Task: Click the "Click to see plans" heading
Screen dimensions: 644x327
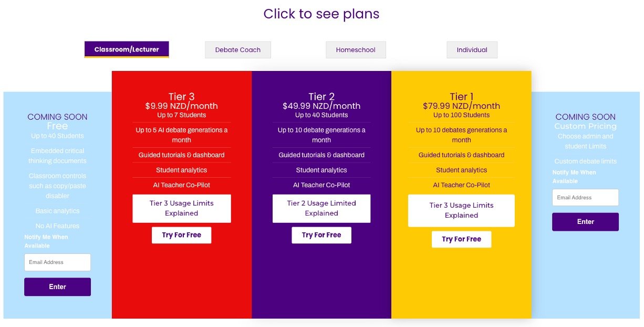Action: click(321, 14)
